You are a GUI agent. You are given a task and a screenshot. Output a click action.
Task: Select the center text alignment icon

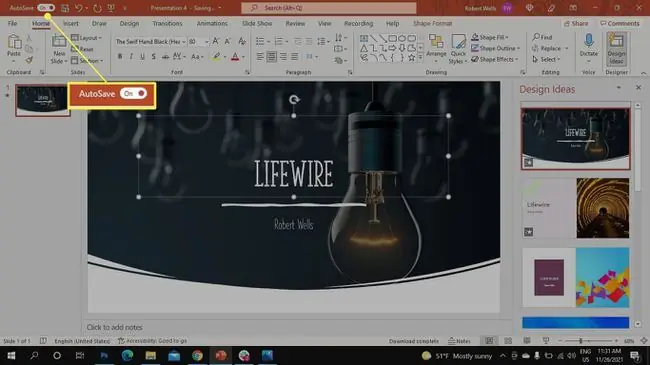click(272, 56)
